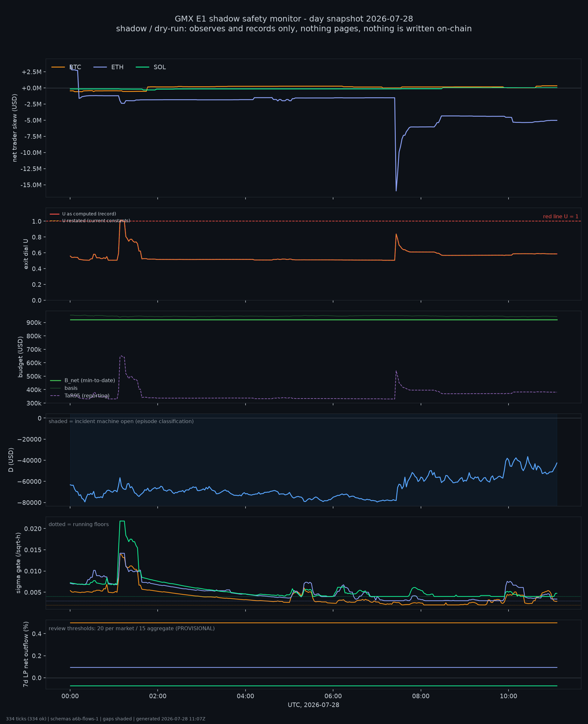Click the '0.005' sigma gate tick label

coord(33,592)
